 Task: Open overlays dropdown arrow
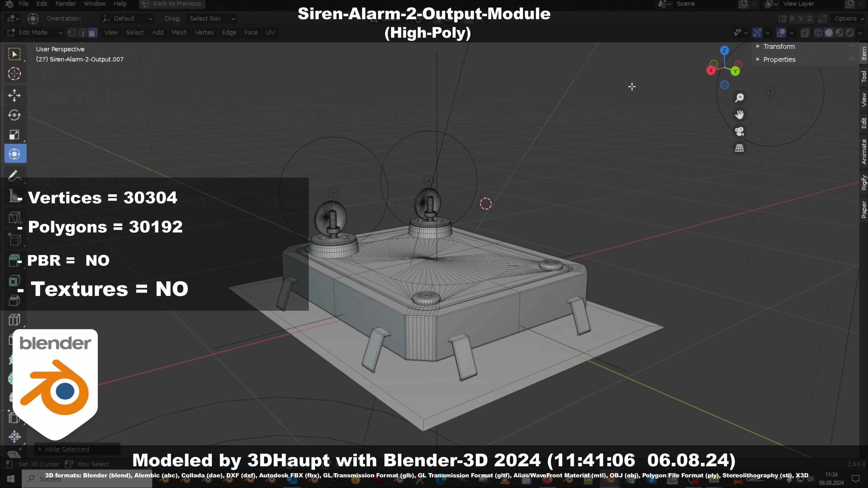click(792, 33)
